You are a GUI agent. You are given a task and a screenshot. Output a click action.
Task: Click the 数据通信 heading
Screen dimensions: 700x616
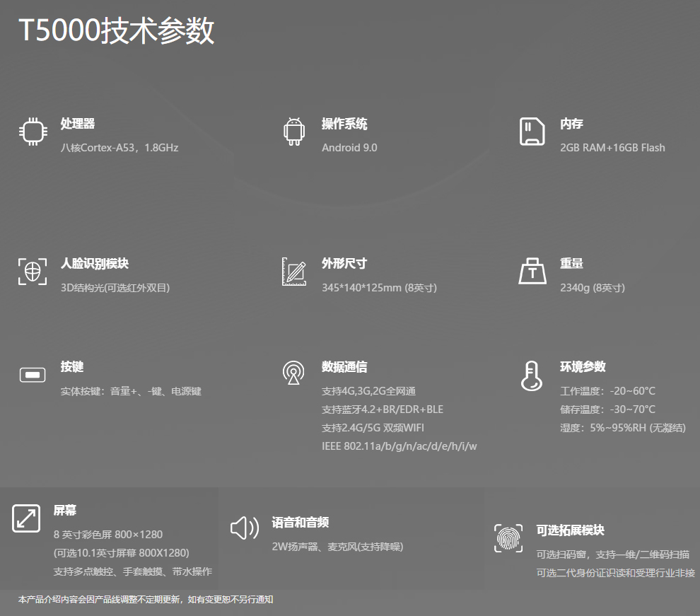coord(344,366)
